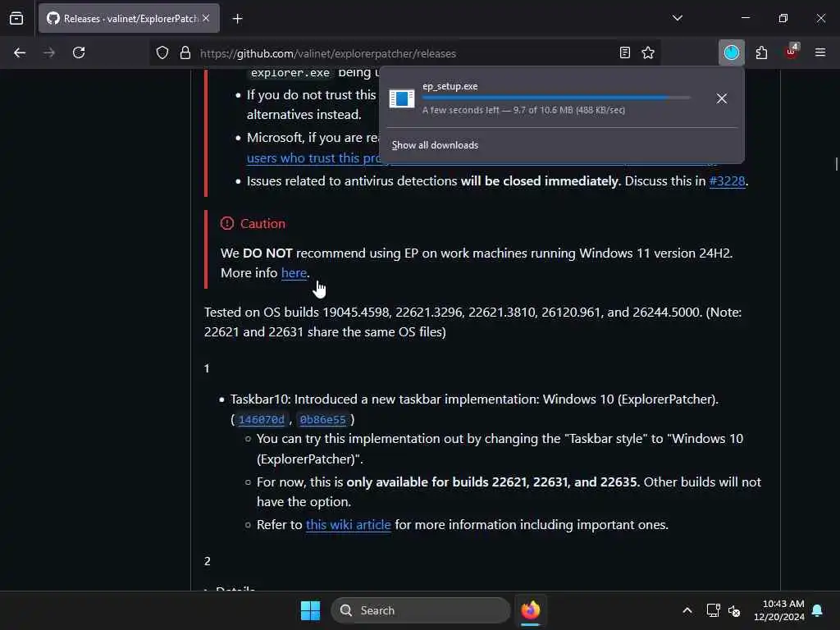Viewport: 840px width, 630px height.
Task: Click the Caution alert icon
Action: coord(227,223)
